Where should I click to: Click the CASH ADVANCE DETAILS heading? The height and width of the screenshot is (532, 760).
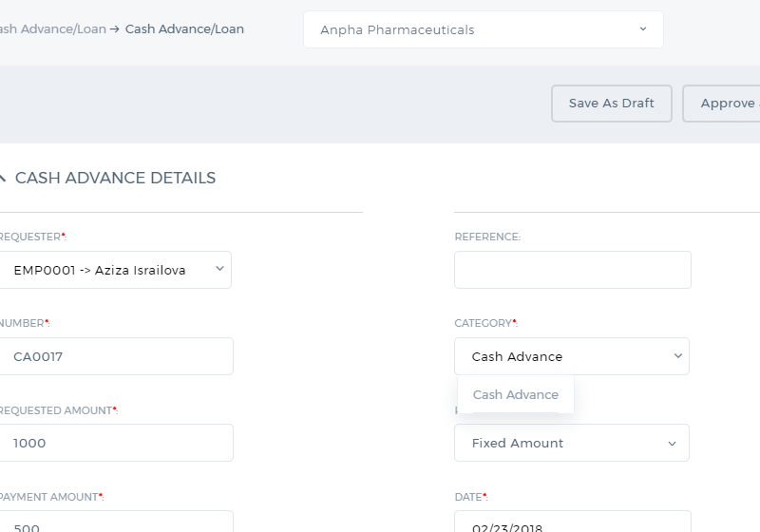[x=115, y=178]
